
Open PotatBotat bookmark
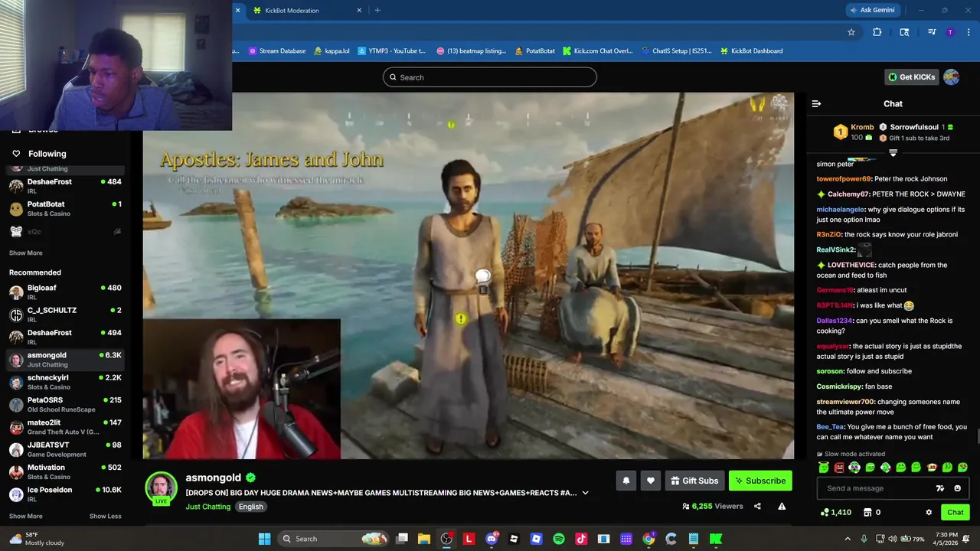point(534,51)
